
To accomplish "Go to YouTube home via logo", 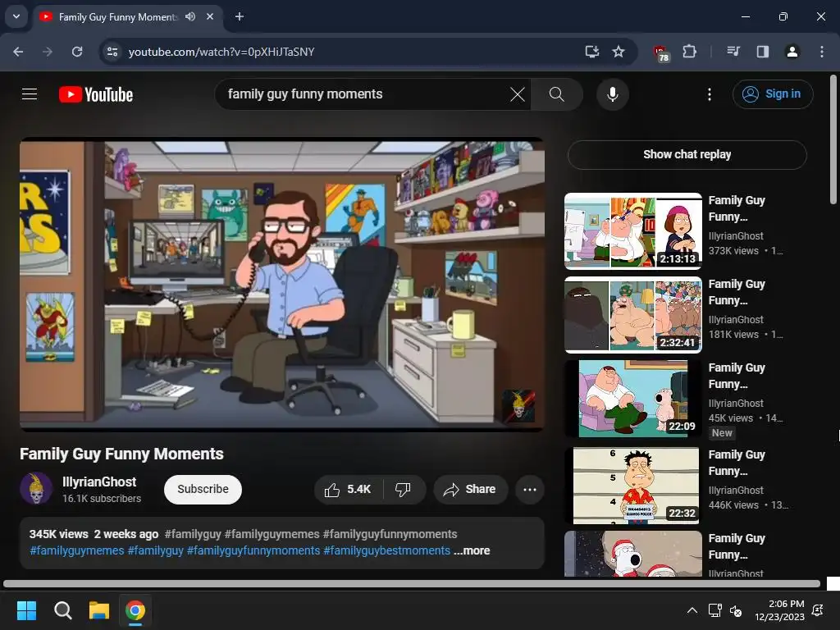I will (96, 94).
